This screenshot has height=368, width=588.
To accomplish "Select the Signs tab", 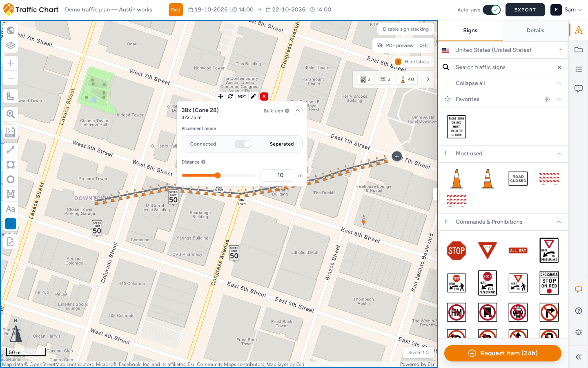I will 470,31.
